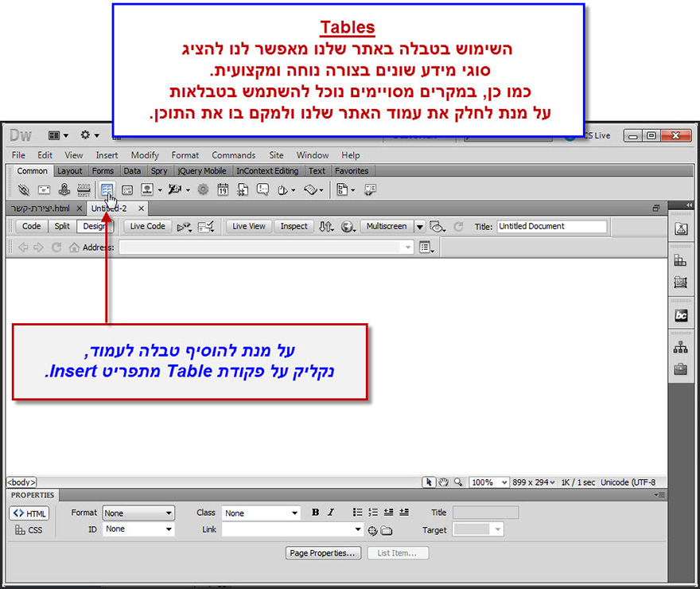
Task: Toggle Live View on
Action: pos(249,226)
